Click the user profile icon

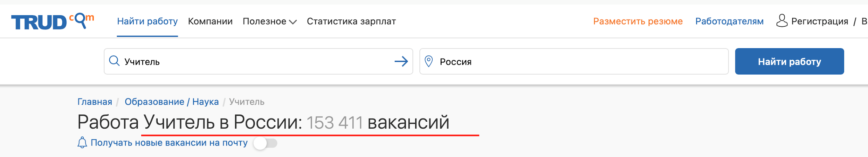pyautogui.click(x=782, y=21)
